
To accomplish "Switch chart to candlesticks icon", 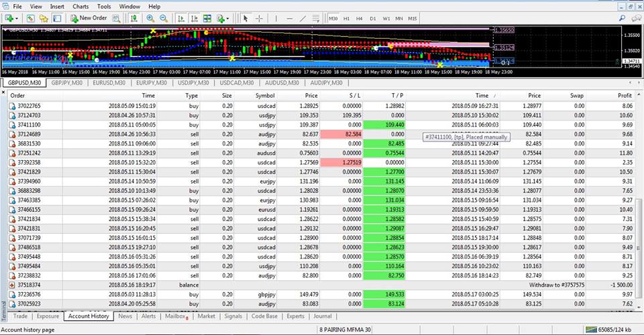I will pyautogui.click(x=134, y=19).
